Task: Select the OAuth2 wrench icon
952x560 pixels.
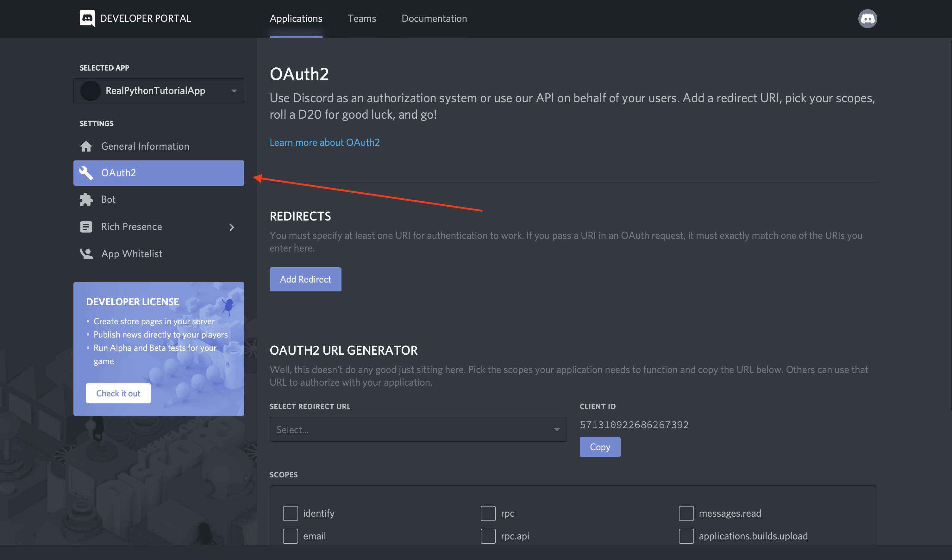Action: point(86,172)
